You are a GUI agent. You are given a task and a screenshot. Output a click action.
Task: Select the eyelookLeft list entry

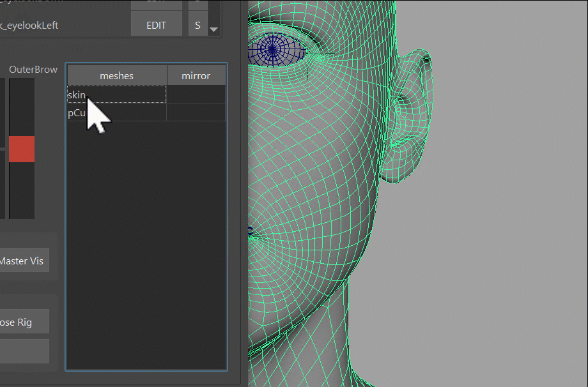[29, 25]
